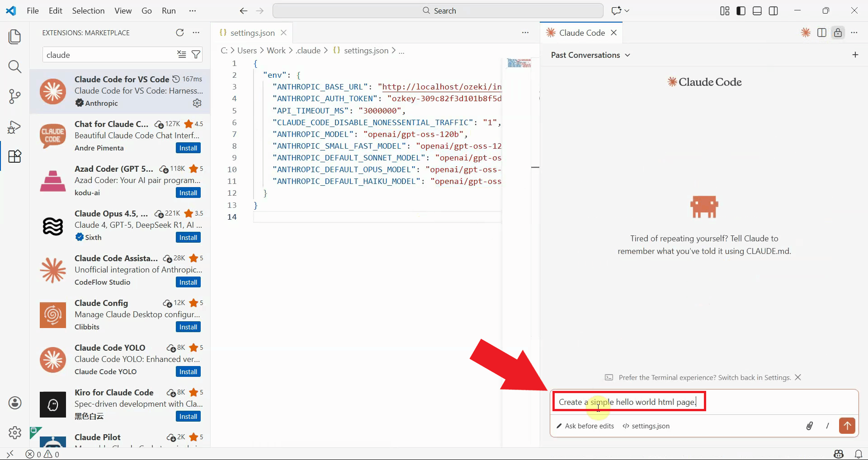This screenshot has width=868, height=460.
Task: Toggle Ask before edits mode
Action: coord(585,426)
